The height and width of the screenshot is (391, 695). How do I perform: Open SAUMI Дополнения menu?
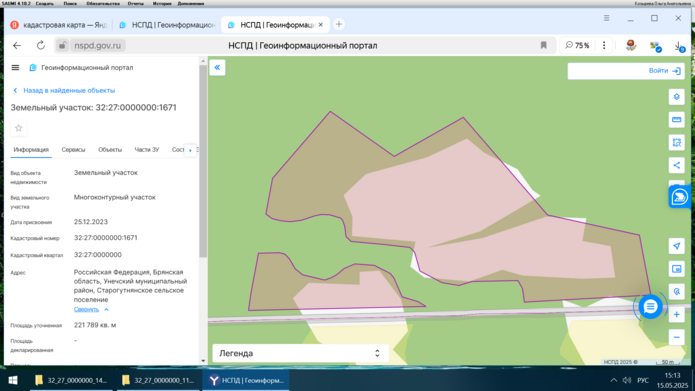tap(191, 4)
